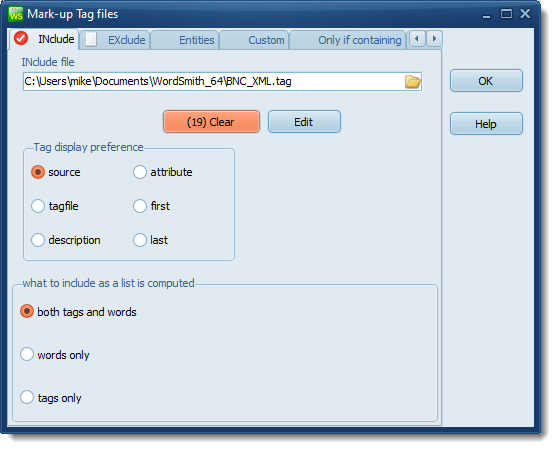This screenshot has height=449, width=556.
Task: Switch to the EXclude tab
Action: pos(115,40)
